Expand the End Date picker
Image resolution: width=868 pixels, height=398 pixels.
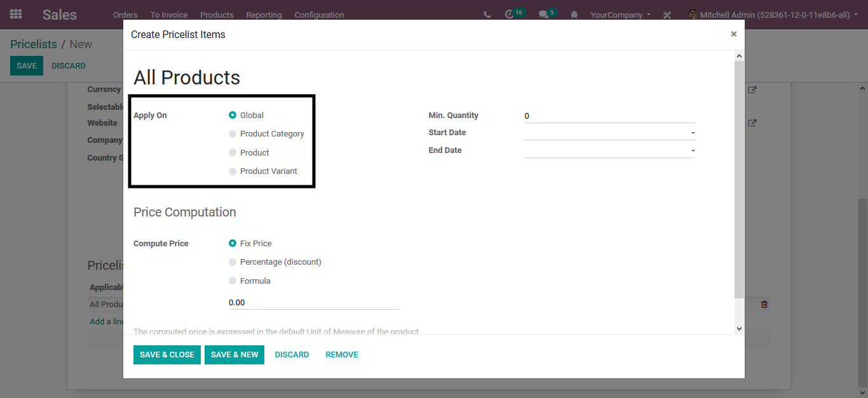(609, 151)
